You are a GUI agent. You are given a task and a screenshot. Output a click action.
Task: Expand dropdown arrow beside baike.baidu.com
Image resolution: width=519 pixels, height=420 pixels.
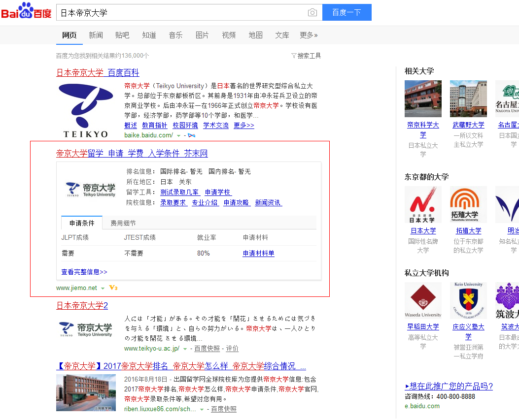point(178,135)
